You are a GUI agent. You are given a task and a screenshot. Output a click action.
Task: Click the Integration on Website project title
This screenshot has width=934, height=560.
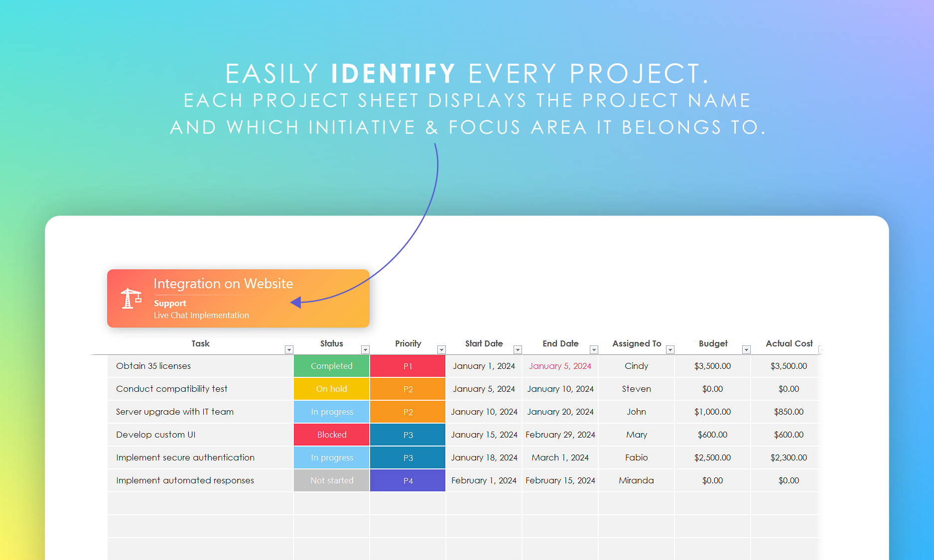click(223, 284)
